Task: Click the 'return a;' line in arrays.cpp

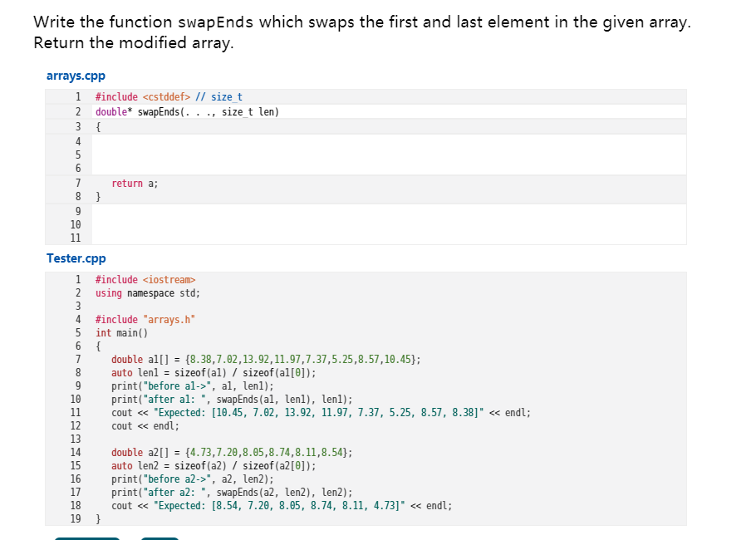Action: pos(135,184)
